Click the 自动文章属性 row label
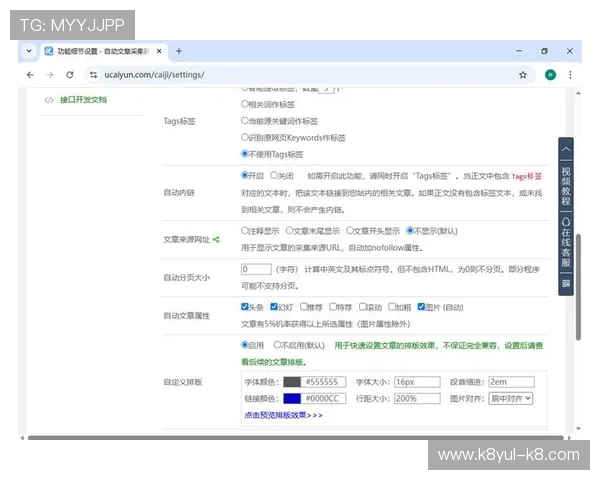The height and width of the screenshot is (480, 600). click(x=187, y=316)
